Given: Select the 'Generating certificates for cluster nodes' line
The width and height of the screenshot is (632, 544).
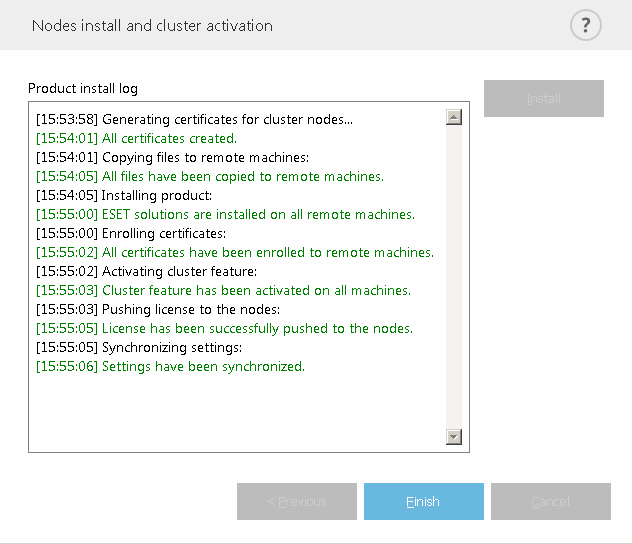Looking at the screenshot, I should (x=194, y=120).
